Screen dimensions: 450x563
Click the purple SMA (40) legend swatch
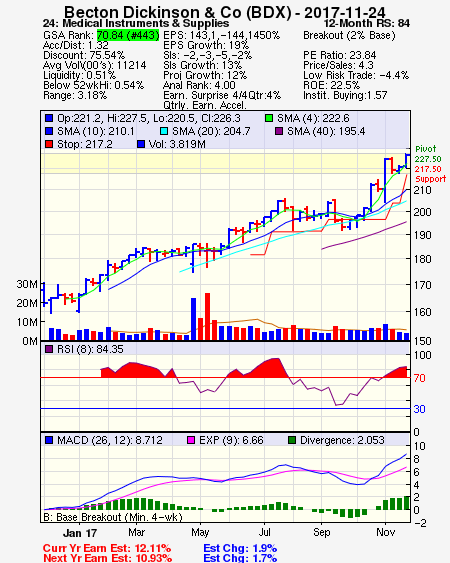coord(279,131)
